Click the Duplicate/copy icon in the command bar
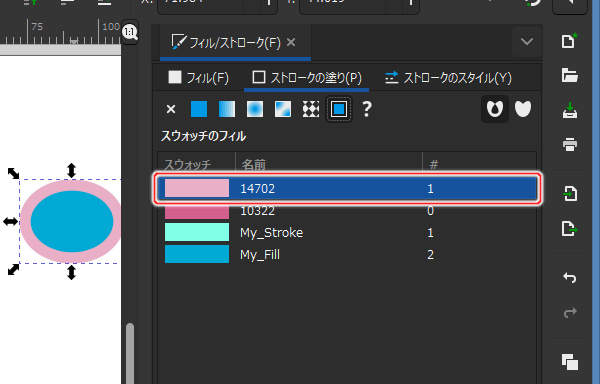Screen dimensions: 600x384 coord(570,362)
